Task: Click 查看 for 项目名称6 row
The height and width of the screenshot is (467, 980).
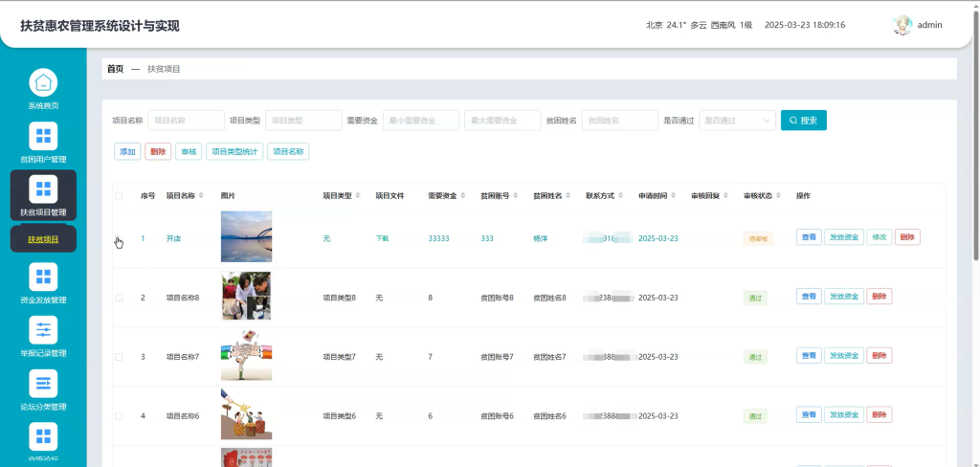Action: [x=809, y=414]
